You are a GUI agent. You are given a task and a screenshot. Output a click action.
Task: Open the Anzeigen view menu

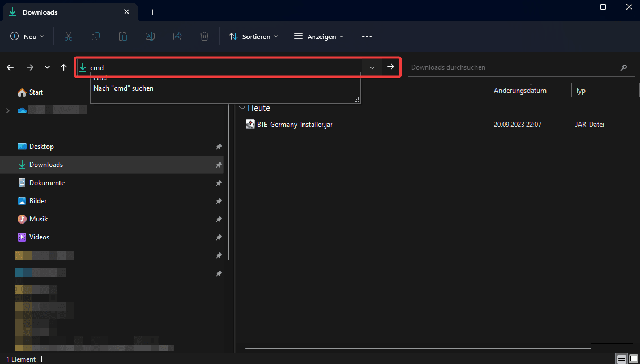pyautogui.click(x=319, y=36)
